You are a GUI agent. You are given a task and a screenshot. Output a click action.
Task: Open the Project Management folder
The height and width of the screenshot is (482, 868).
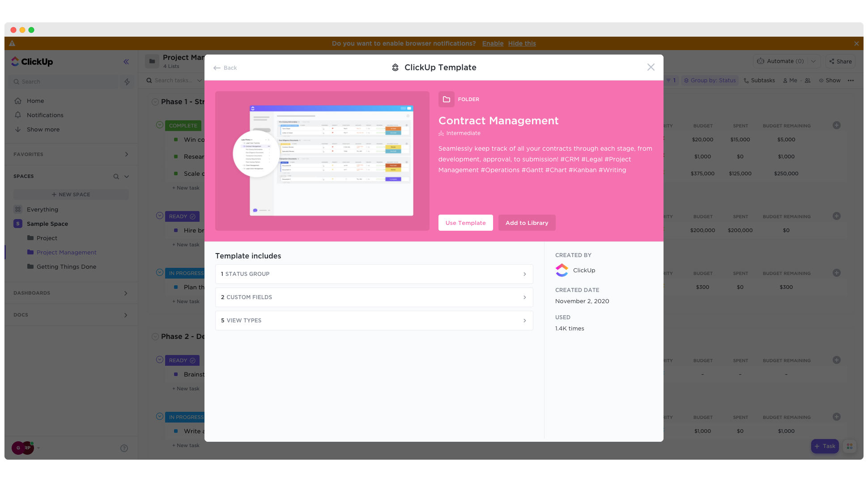pos(66,252)
